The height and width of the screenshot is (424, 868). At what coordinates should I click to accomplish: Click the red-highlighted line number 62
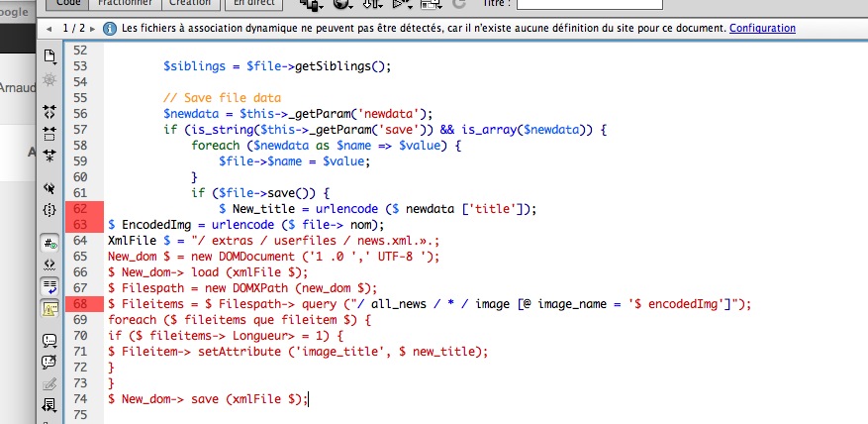tap(84, 209)
